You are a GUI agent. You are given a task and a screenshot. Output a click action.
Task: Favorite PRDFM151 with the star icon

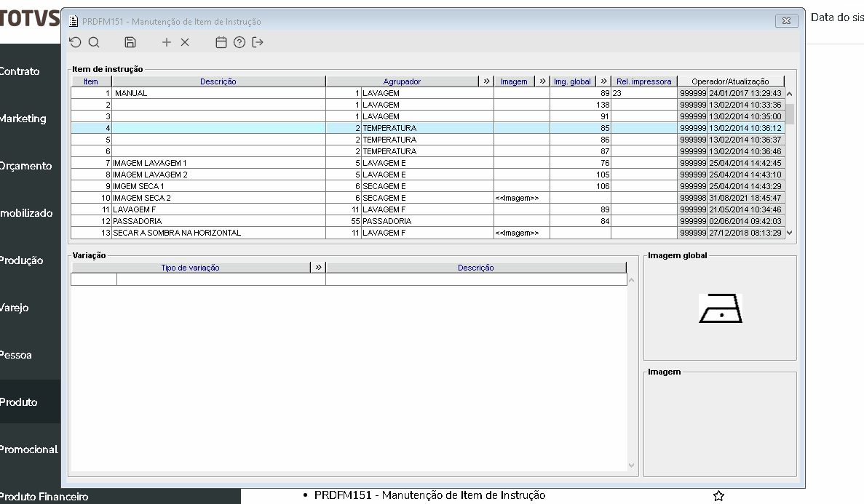pos(718,496)
